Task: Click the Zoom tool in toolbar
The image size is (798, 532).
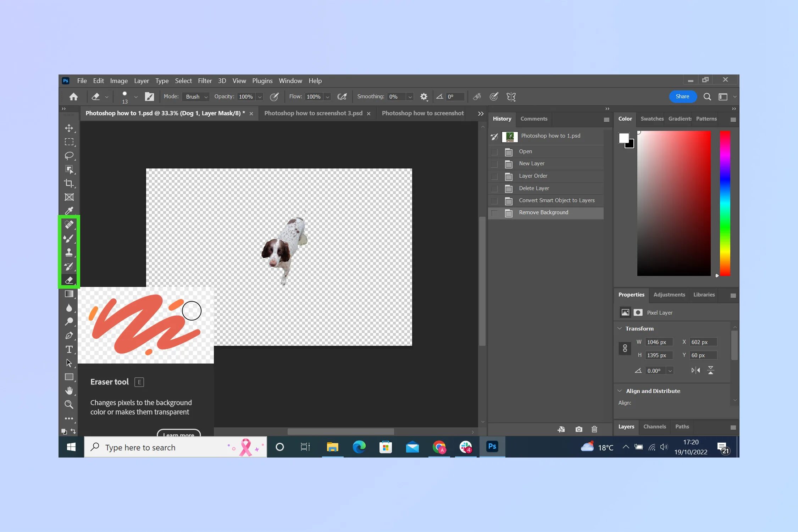Action: [69, 404]
